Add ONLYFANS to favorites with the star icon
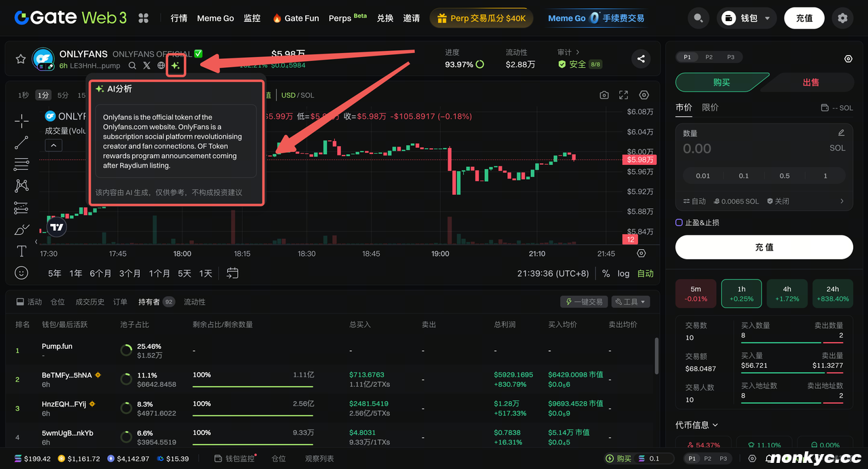 (x=20, y=59)
